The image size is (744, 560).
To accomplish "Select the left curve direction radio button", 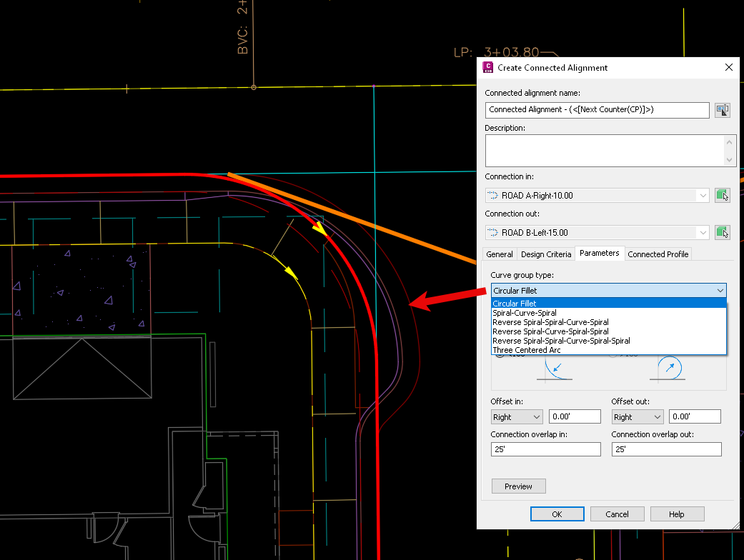I will pyautogui.click(x=498, y=356).
